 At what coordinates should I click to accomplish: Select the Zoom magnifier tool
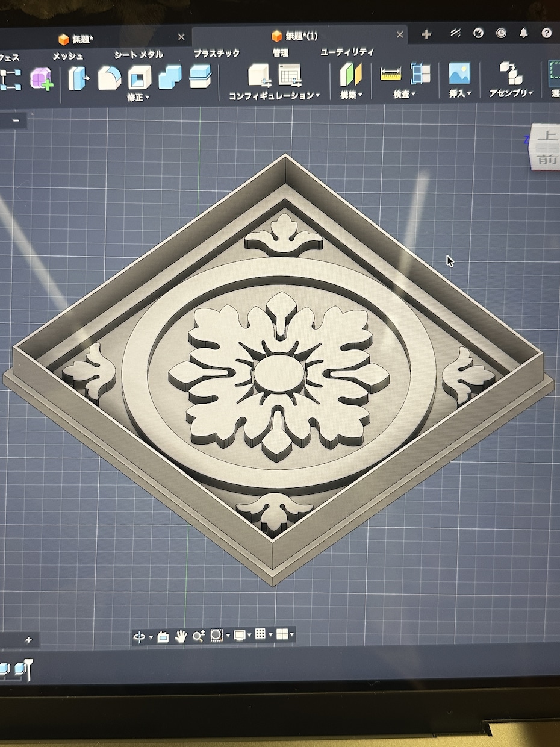[x=199, y=636]
